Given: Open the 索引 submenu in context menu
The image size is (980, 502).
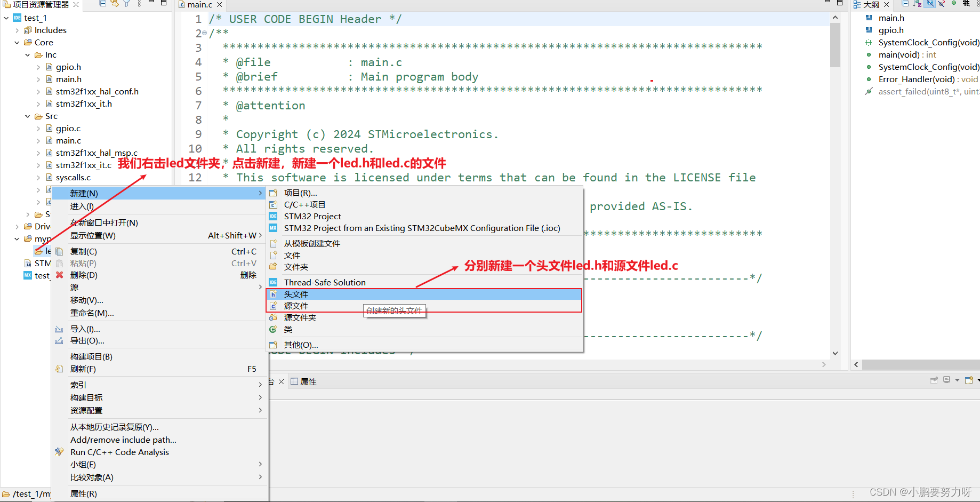Looking at the screenshot, I should [159, 385].
